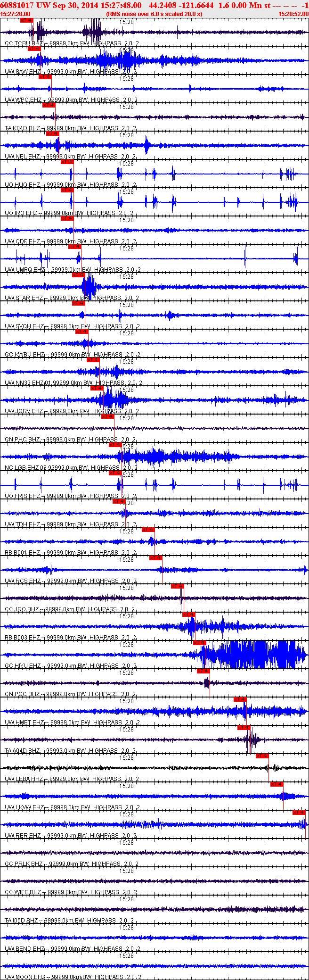
Task: Click the end time 15:28:52.00 label
Action: (293, 14)
